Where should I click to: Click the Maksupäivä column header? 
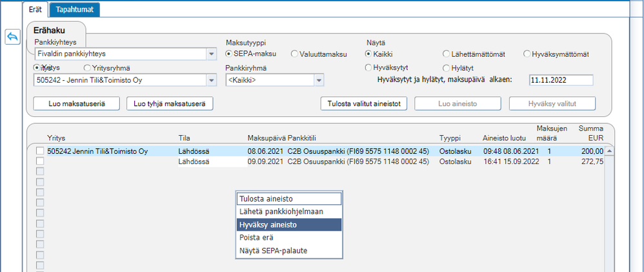[x=267, y=138]
